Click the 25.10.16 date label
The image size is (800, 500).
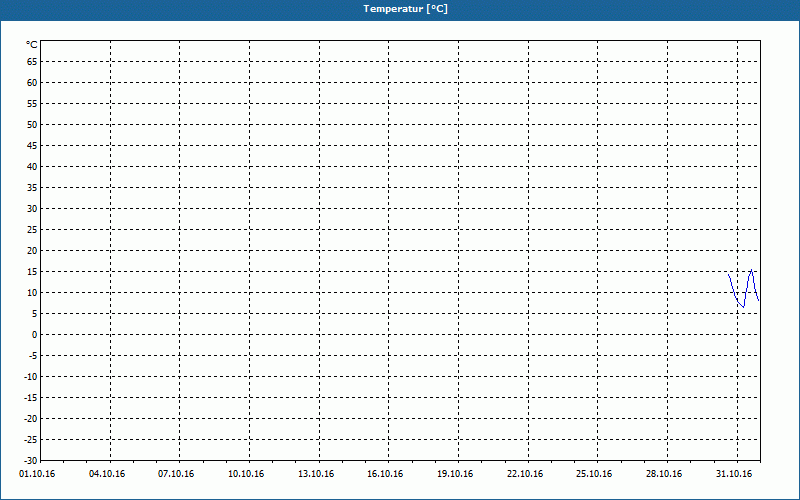click(594, 474)
